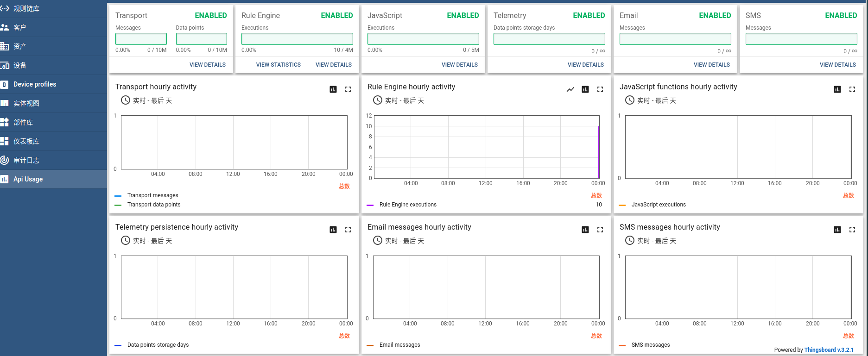Expand the Telemetry persistence widget to fullscreen
The height and width of the screenshot is (356, 868).
(348, 230)
